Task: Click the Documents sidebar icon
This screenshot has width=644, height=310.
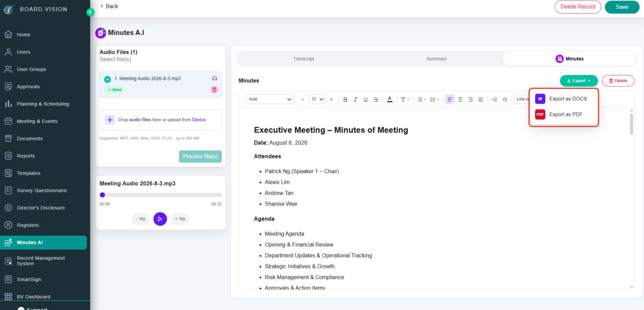Action: pyautogui.click(x=9, y=138)
